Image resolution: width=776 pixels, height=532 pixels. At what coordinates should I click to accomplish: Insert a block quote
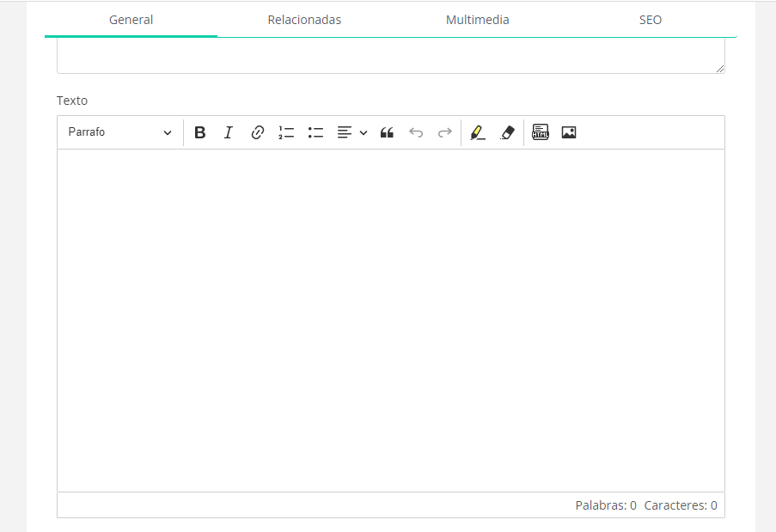(x=387, y=132)
